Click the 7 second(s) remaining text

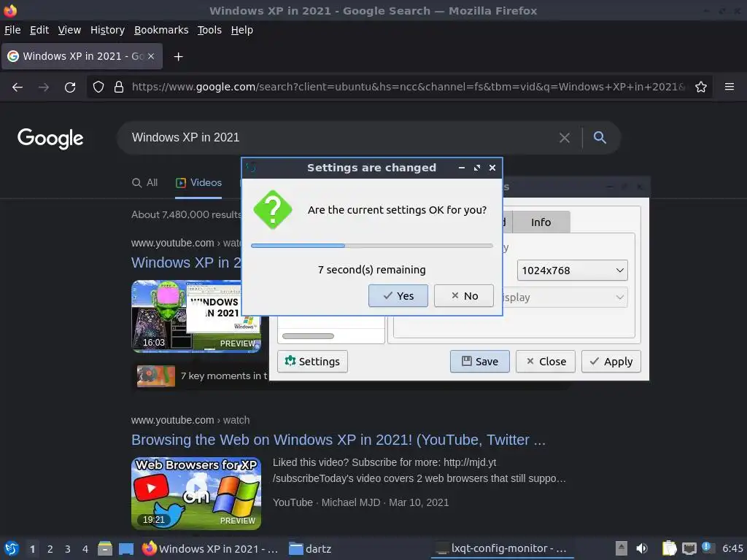371,270
